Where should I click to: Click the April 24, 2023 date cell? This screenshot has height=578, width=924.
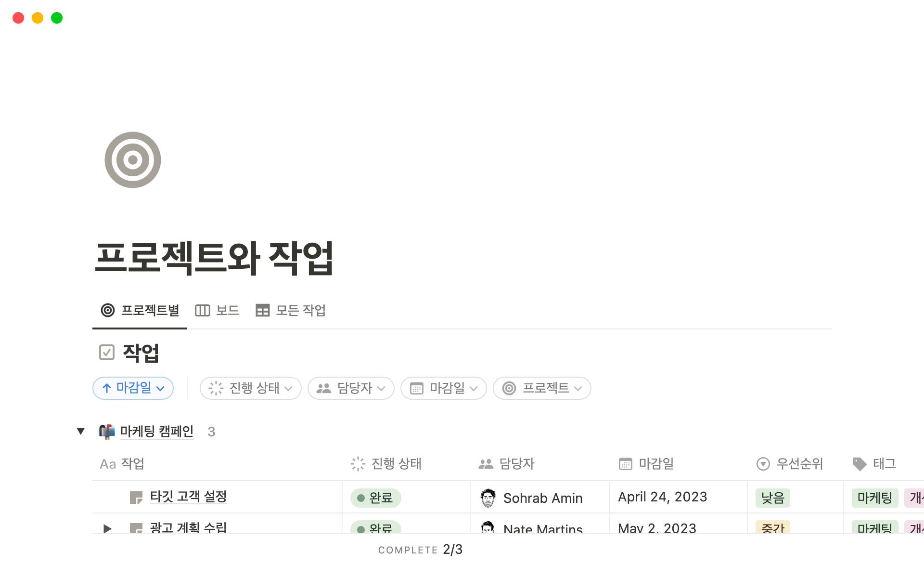pos(662,497)
